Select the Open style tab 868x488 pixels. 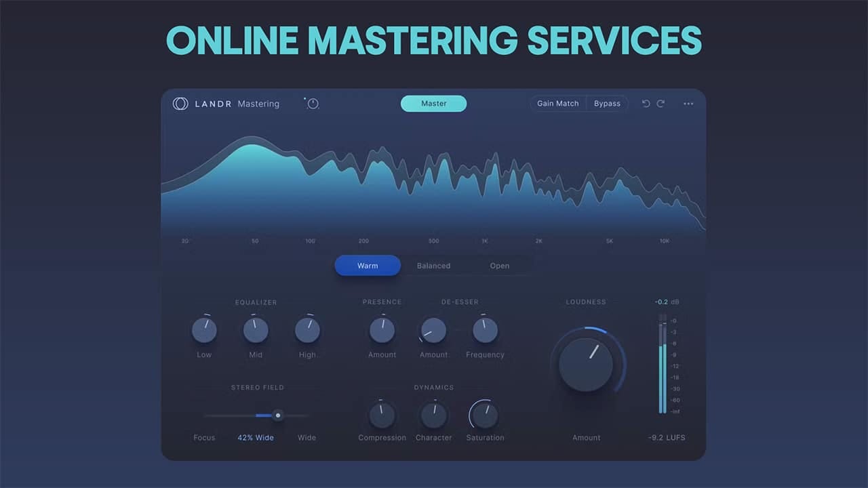[x=500, y=266]
